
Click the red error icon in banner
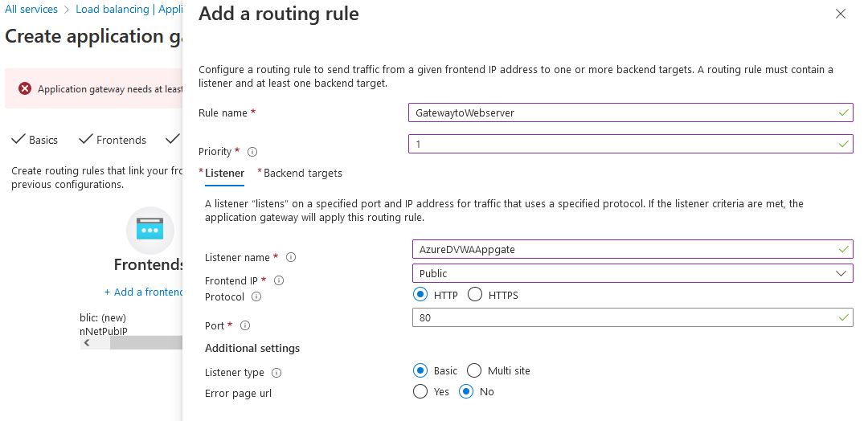pyautogui.click(x=25, y=89)
